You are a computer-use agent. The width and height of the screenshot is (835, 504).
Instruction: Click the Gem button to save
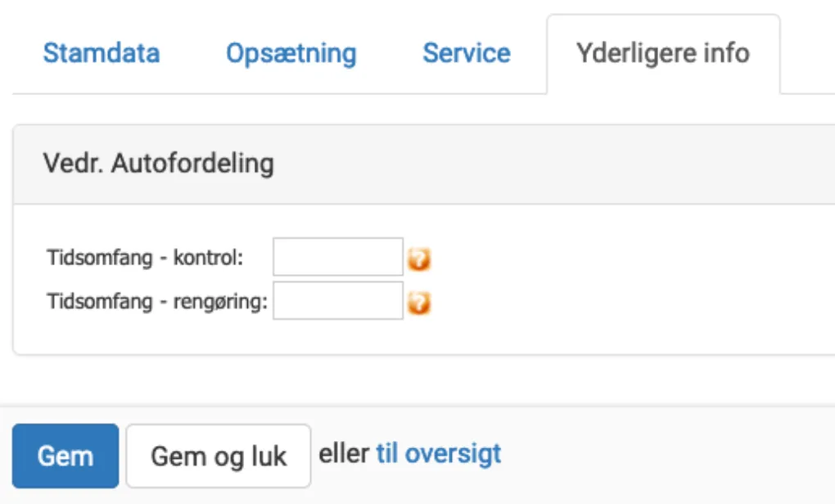(x=65, y=456)
